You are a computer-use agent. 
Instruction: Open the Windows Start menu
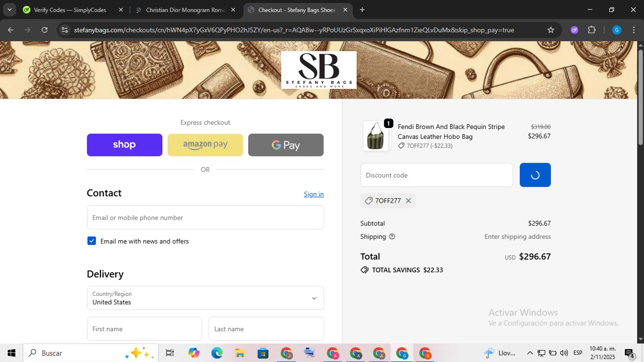(x=11, y=353)
